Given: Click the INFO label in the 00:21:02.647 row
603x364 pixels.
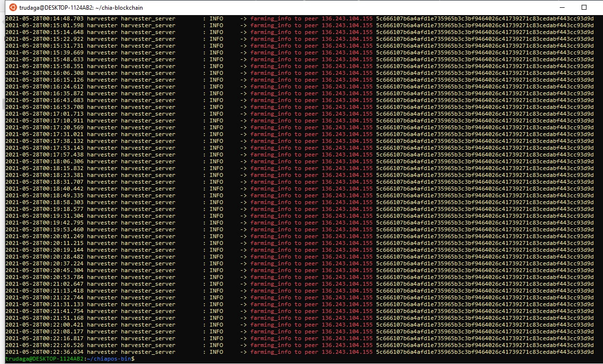Looking at the screenshot, I should pos(216,284).
